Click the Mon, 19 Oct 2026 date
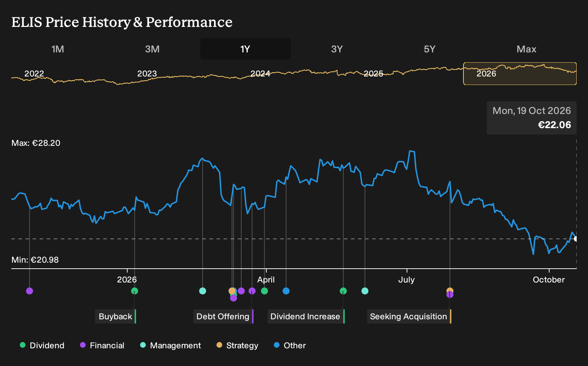This screenshot has height=366, width=588. [532, 111]
